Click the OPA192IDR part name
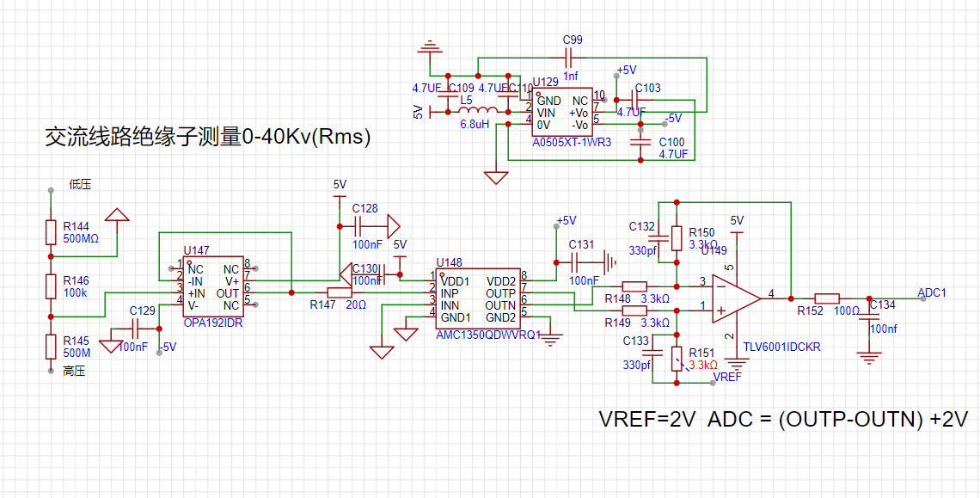Screen dimensions: 980x498 tap(213, 323)
